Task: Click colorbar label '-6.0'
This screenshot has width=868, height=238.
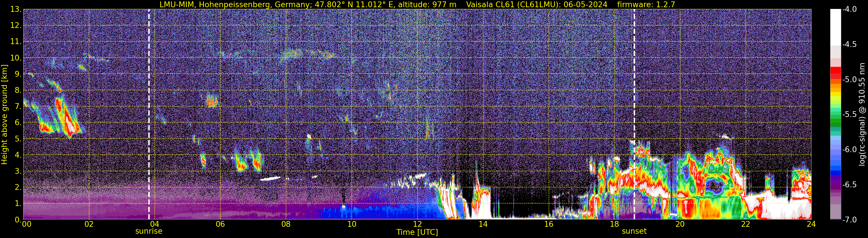Action: pyautogui.click(x=849, y=150)
